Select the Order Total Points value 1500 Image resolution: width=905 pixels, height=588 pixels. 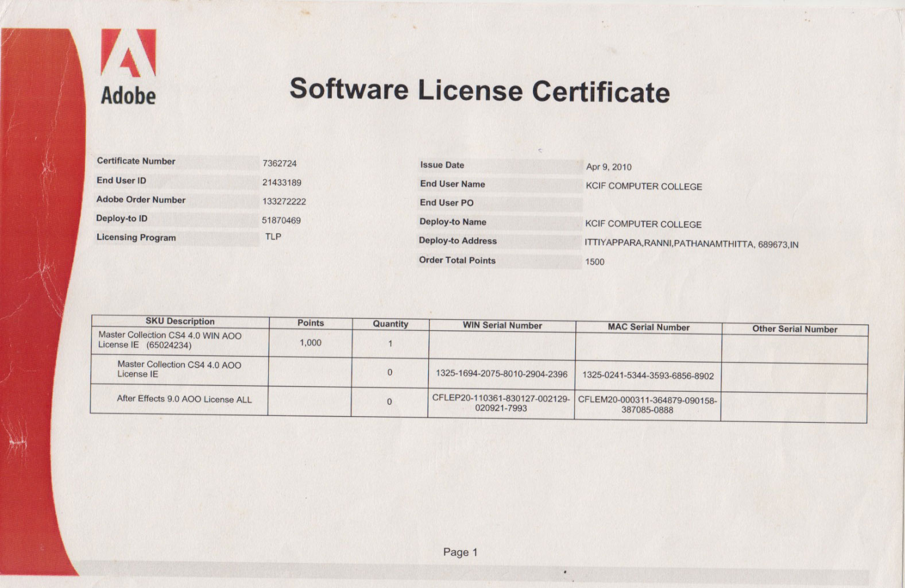click(x=595, y=262)
